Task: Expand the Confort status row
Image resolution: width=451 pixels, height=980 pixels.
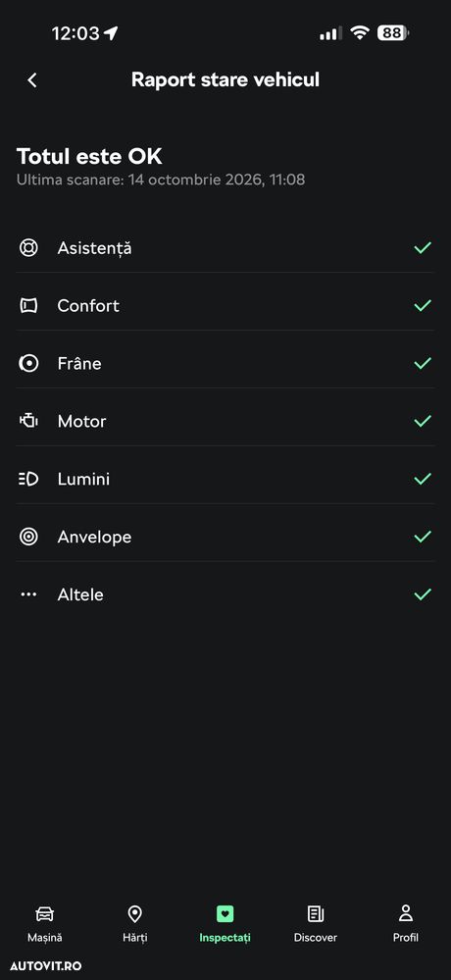Action: (225, 306)
